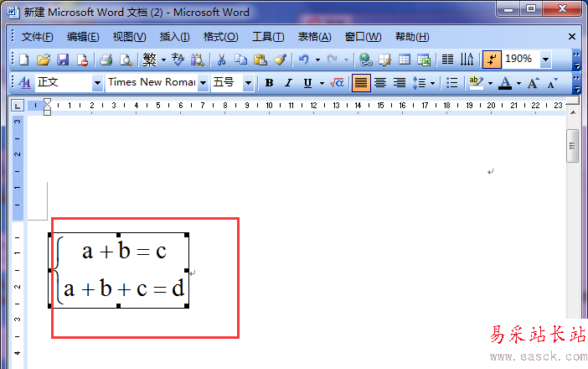Viewport: 588px width, 369px height.
Task: Toggle Center alignment
Action: pos(380,82)
